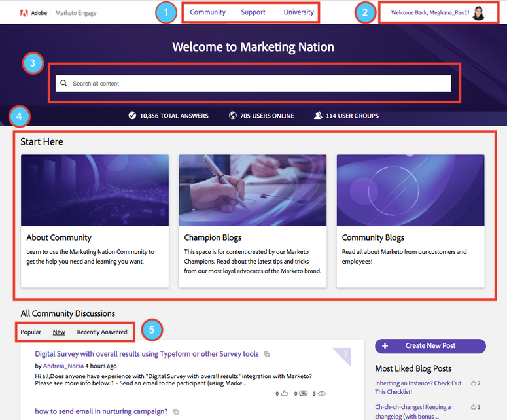Click the comments icon on Digital Survey post
The image size is (507, 420).
304,394
